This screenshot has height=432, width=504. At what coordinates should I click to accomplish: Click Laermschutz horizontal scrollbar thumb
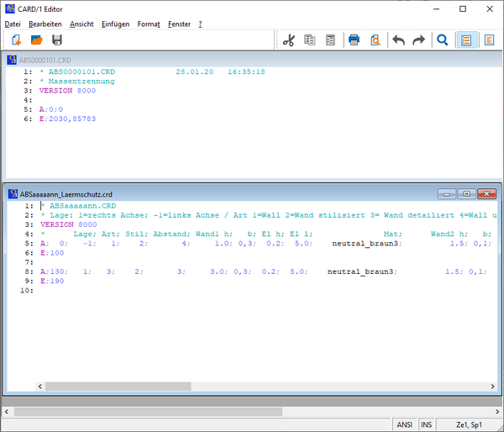pyautogui.click(x=118, y=386)
